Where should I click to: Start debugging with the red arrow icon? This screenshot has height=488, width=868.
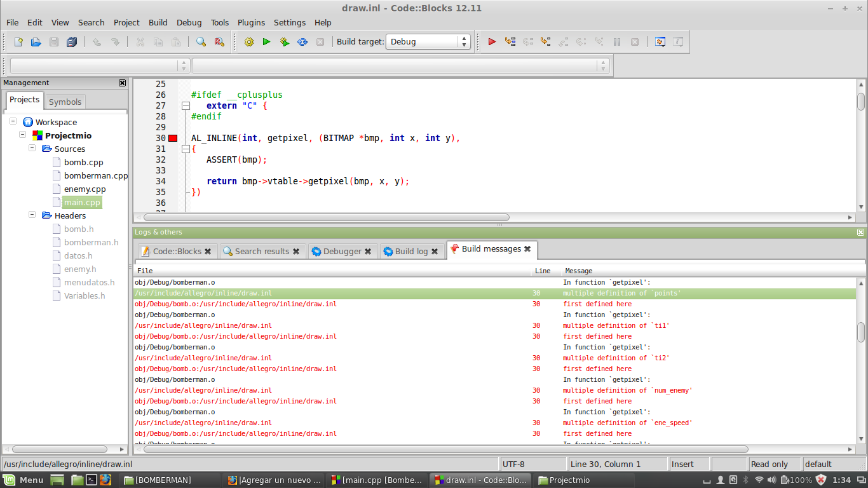coord(492,42)
